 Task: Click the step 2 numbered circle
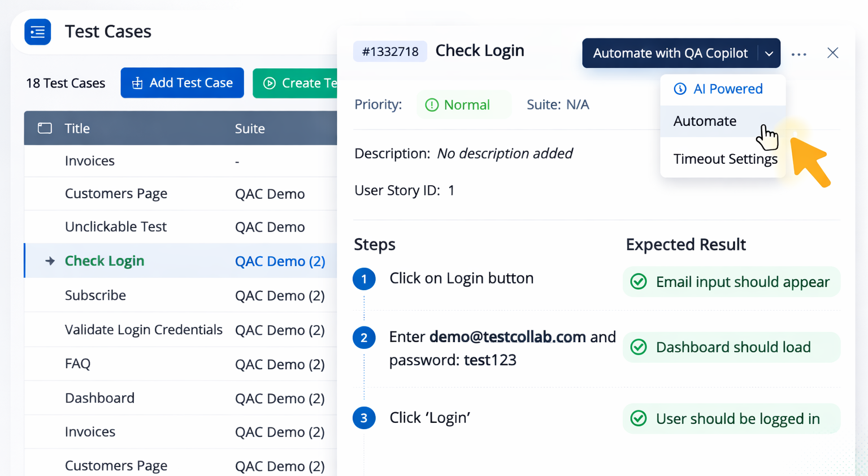364,338
